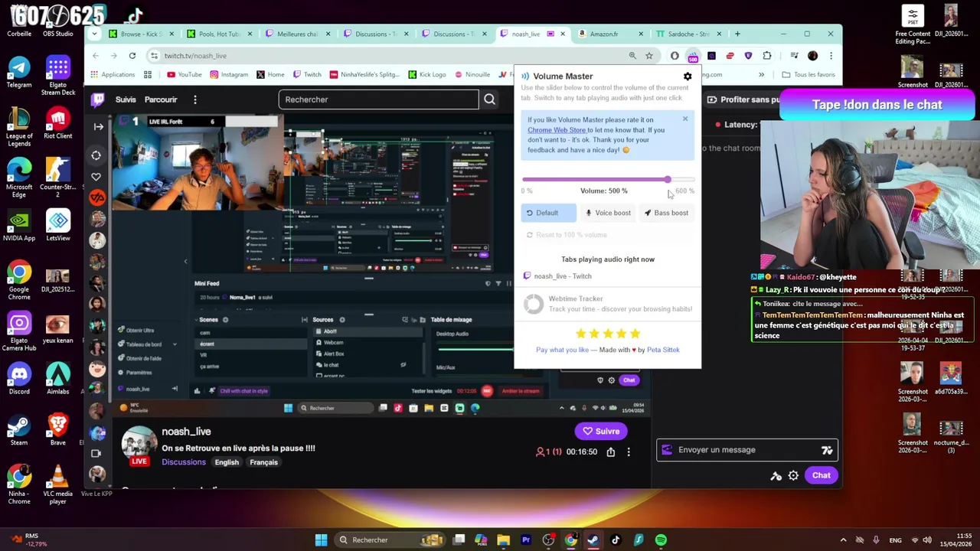Bookmark this page with the star
This screenshot has height=551, width=980.
(x=649, y=56)
